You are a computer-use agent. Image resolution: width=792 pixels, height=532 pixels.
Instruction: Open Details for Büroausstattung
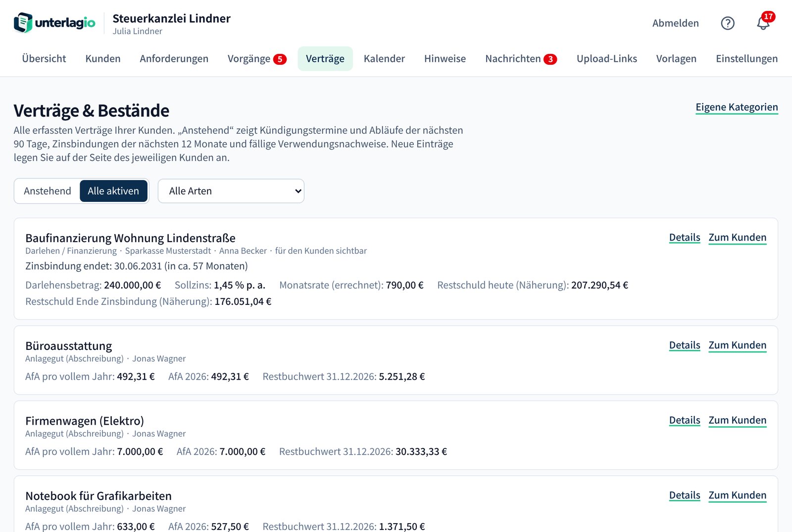[685, 345]
